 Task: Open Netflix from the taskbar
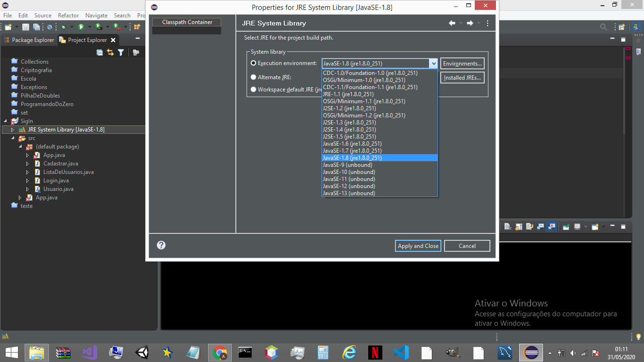pyautogui.click(x=375, y=352)
